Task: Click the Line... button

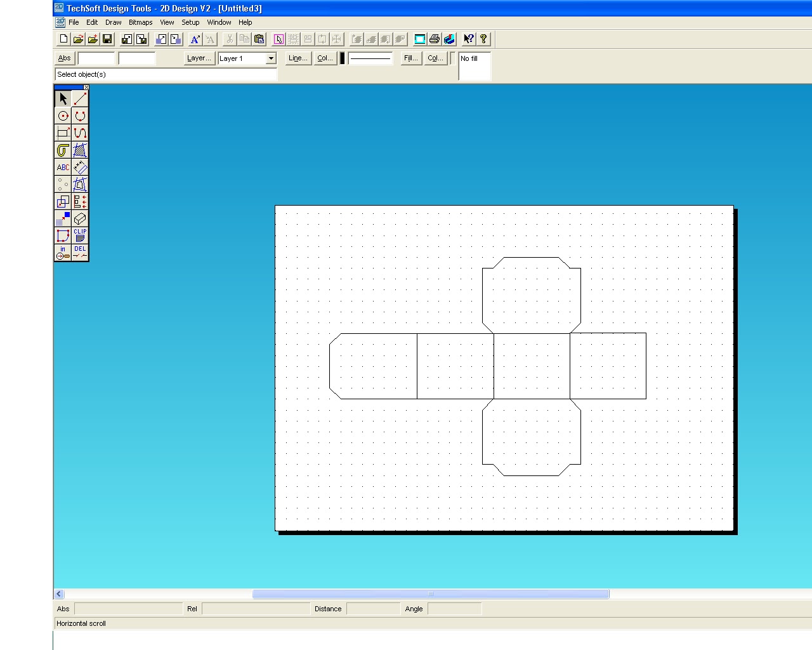Action: [x=298, y=58]
